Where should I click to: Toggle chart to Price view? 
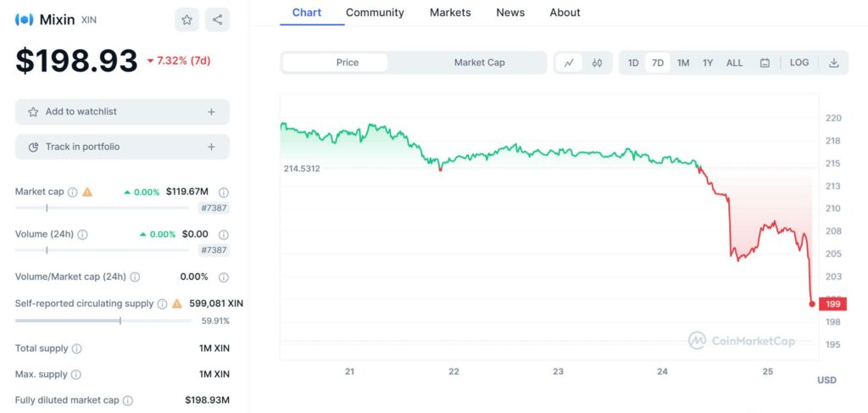[x=348, y=63]
